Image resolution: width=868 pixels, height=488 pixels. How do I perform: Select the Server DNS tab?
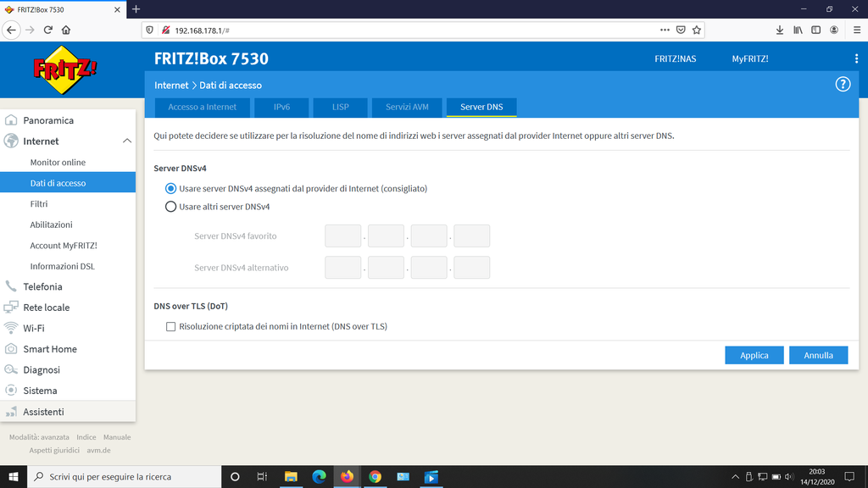[481, 108]
